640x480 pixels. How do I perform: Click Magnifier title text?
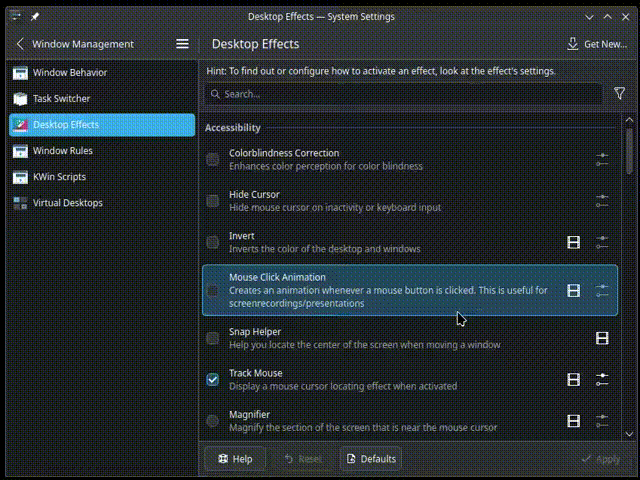pos(249,415)
